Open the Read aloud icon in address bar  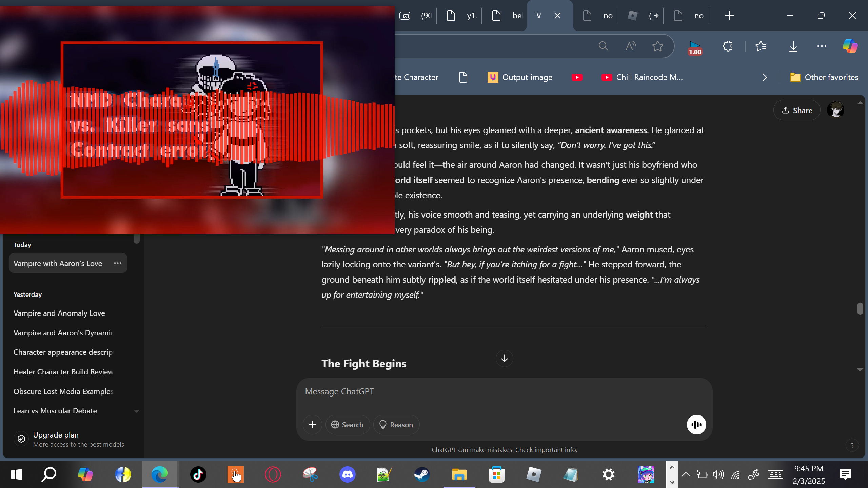coord(630,46)
